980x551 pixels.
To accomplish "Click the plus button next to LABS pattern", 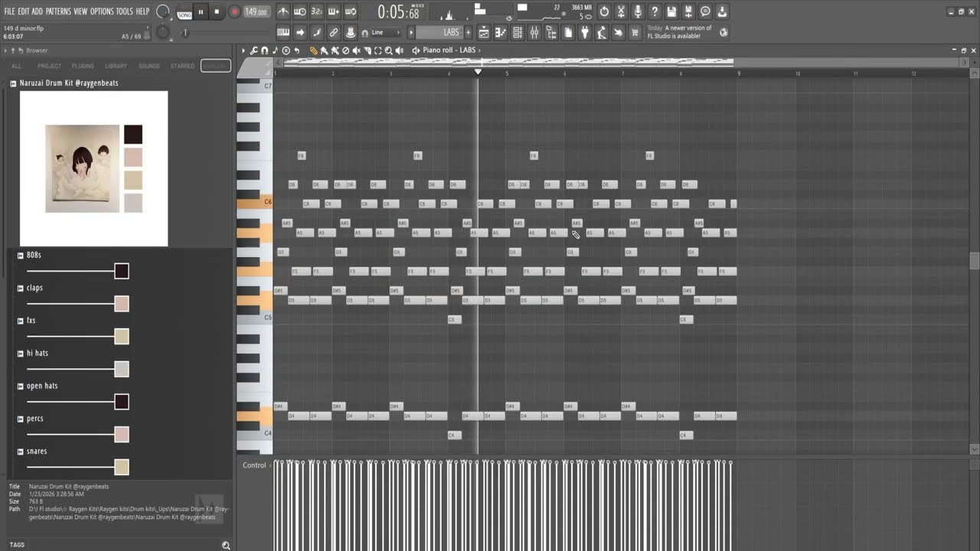I will pyautogui.click(x=469, y=32).
